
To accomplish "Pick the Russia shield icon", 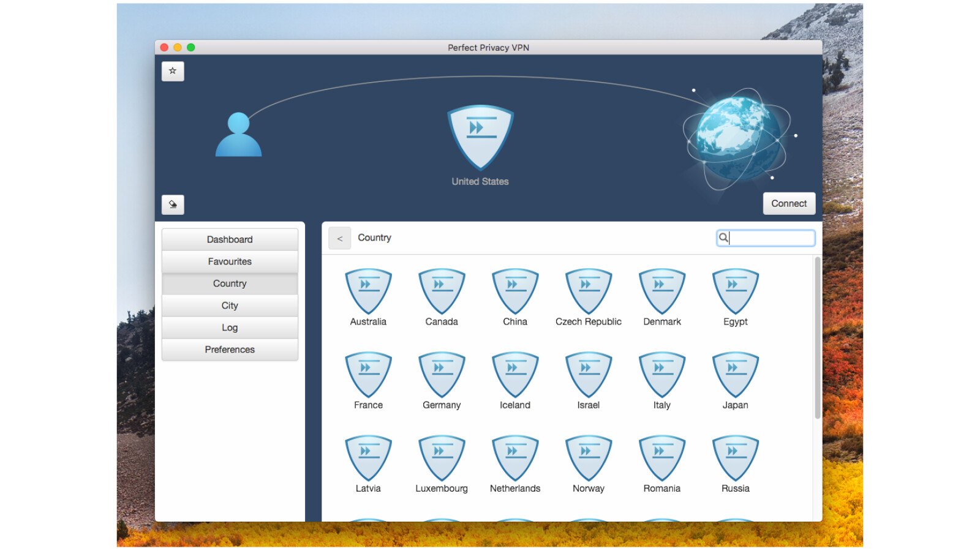I will (x=735, y=457).
